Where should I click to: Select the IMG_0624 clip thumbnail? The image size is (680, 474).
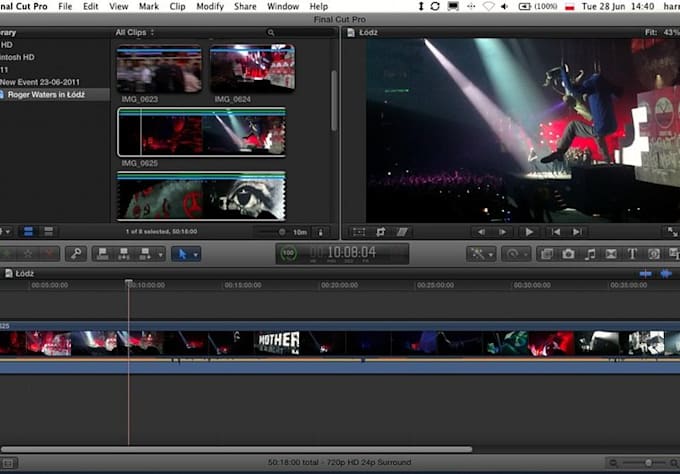tap(252, 68)
